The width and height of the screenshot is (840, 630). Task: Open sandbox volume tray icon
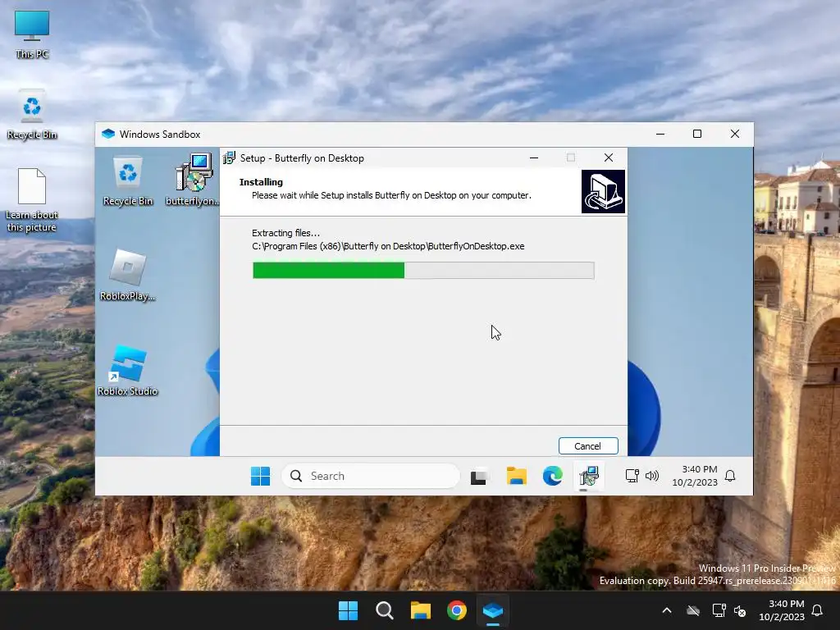click(652, 476)
